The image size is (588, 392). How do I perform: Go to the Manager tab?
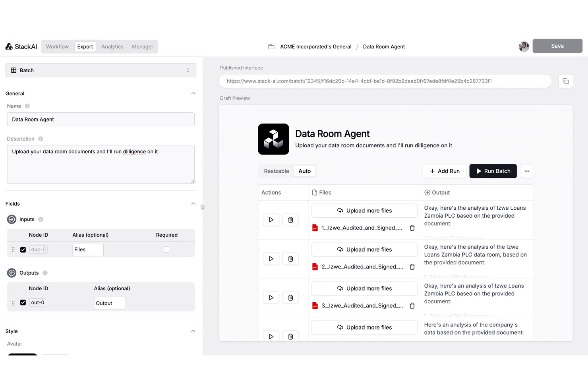tap(143, 46)
